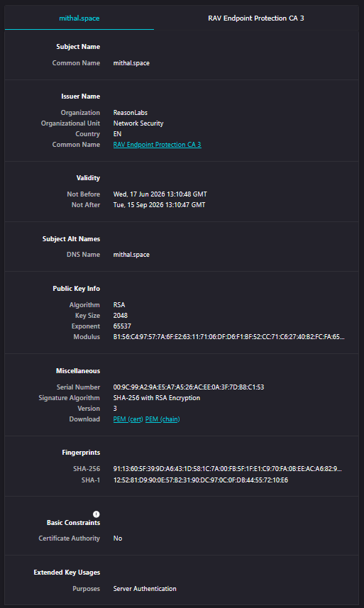Click the Validity section heading
Screen dimensions: 364x608
tap(88, 178)
